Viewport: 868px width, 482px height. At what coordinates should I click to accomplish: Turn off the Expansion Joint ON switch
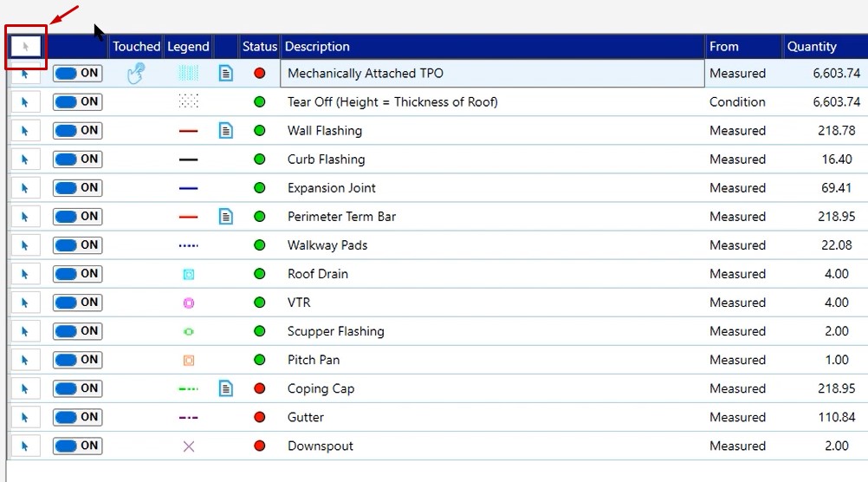[77, 188]
